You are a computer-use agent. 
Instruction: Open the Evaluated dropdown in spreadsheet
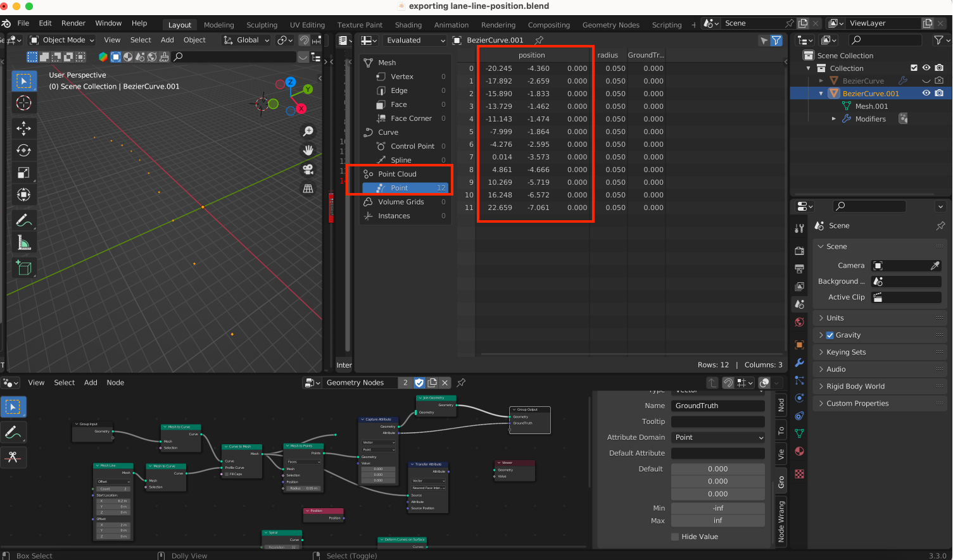tap(414, 40)
